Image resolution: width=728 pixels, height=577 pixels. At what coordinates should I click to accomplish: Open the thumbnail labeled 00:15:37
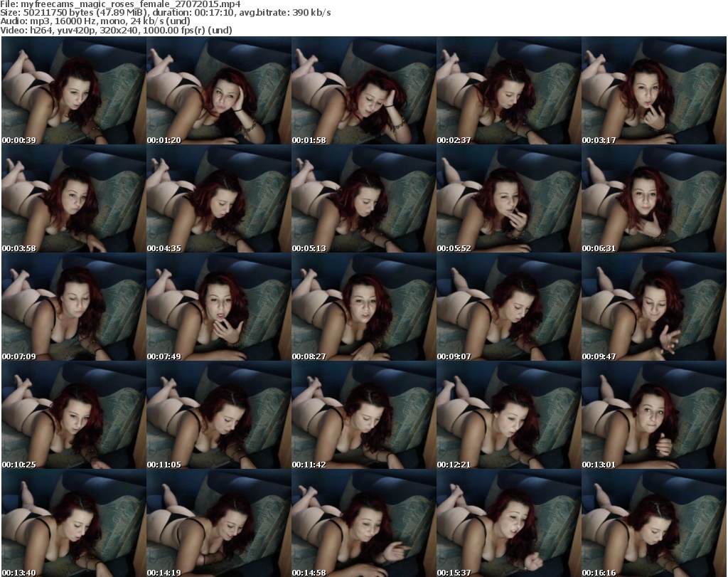(509, 523)
